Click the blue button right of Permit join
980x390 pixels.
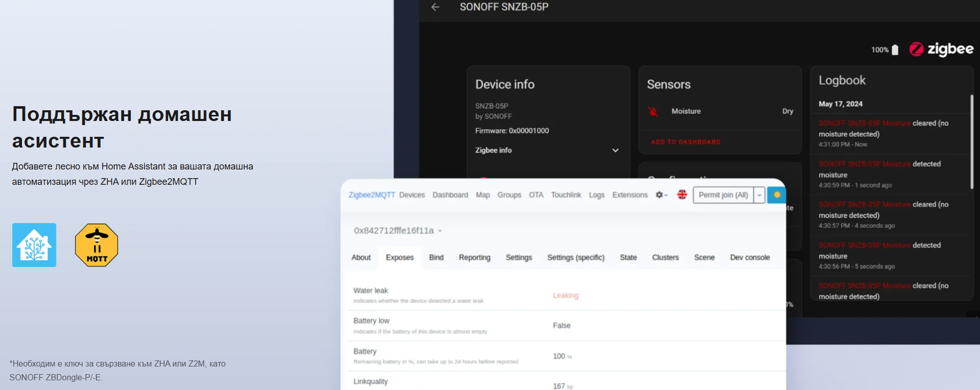point(776,194)
